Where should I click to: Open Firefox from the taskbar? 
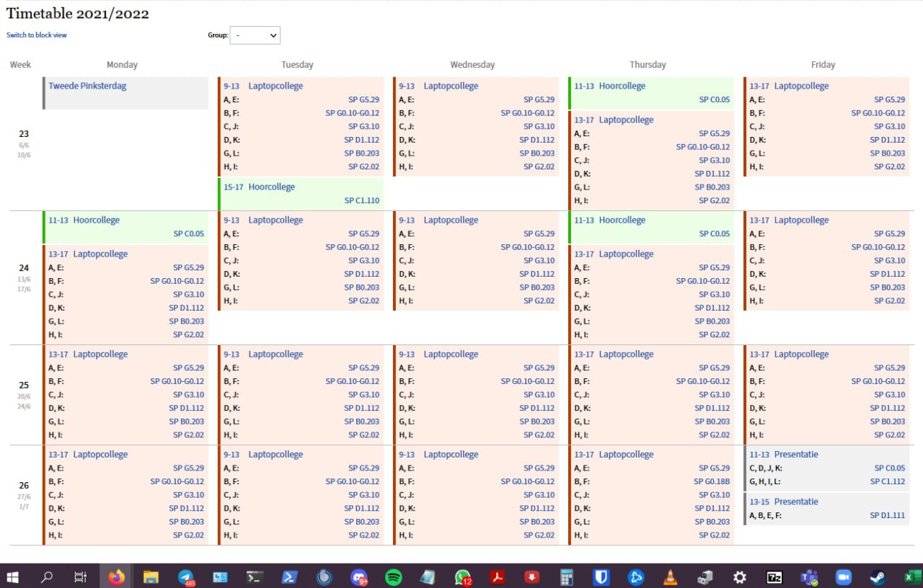click(116, 576)
